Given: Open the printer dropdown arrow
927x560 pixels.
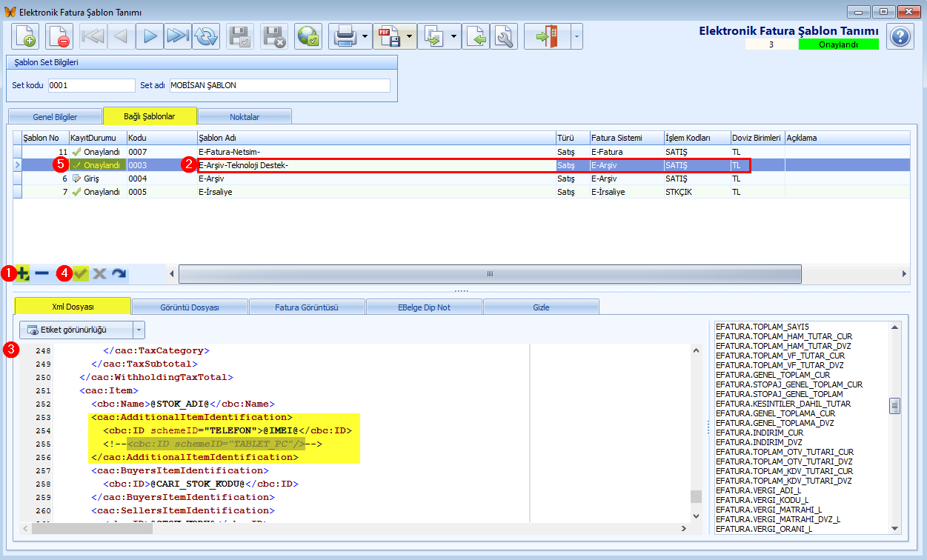Looking at the screenshot, I should click(366, 36).
